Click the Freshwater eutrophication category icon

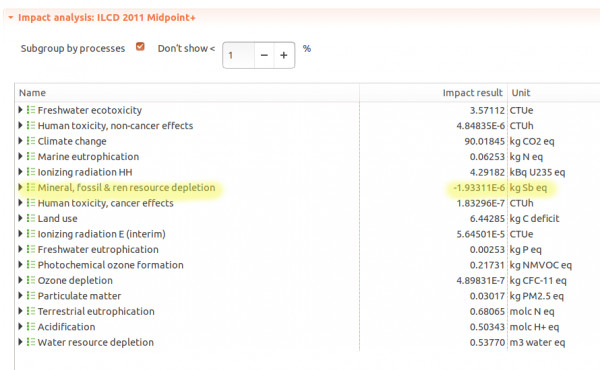[x=31, y=249]
